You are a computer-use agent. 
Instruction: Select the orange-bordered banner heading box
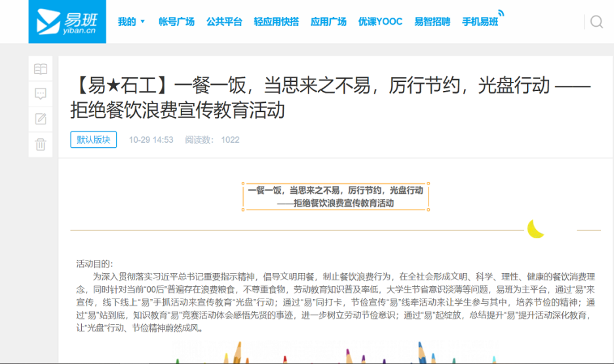pos(336,196)
